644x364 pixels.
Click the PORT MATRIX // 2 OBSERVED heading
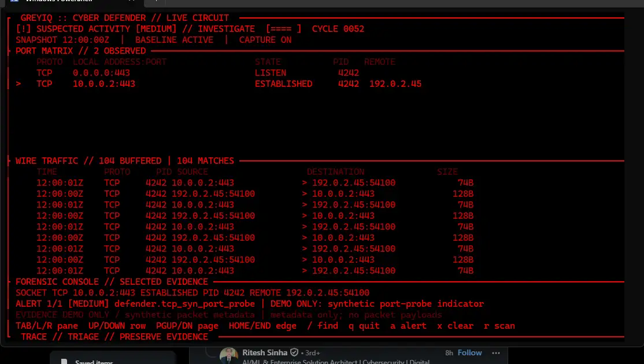[x=80, y=51]
